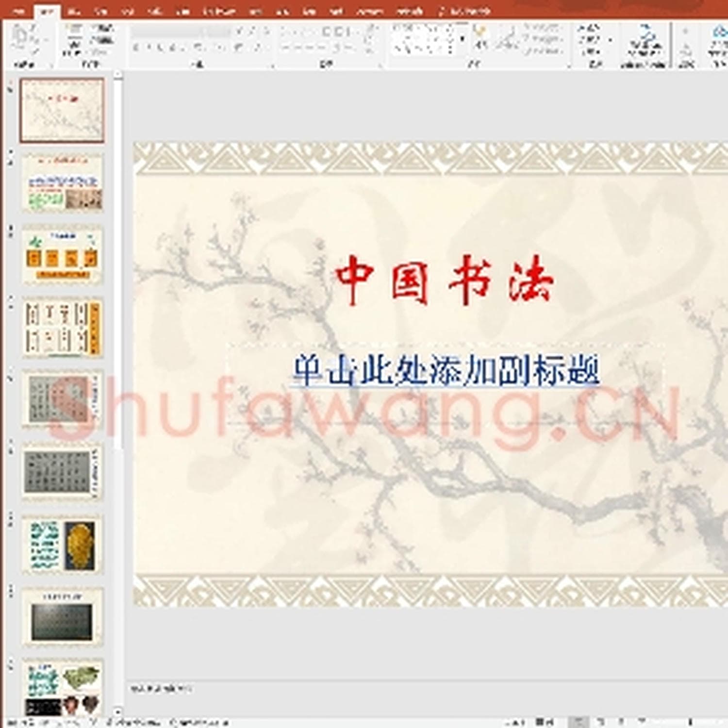The width and height of the screenshot is (728, 728).
Task: Click the Copy icon in clipboard group
Action: pos(35,40)
